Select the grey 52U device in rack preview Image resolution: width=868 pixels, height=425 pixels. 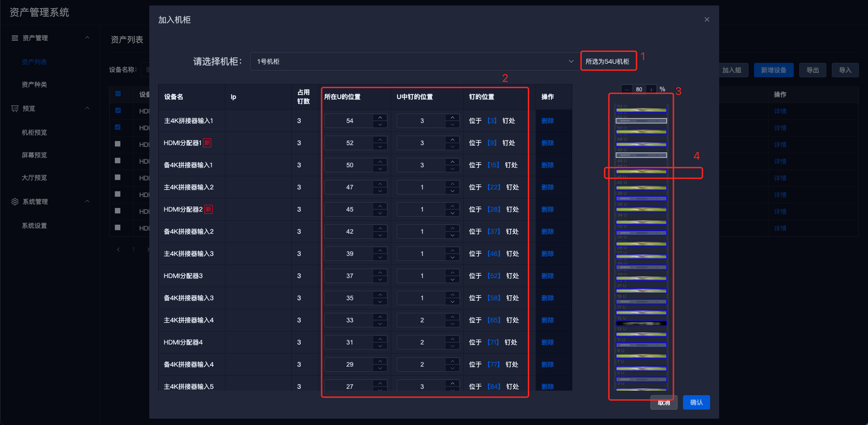(x=641, y=121)
